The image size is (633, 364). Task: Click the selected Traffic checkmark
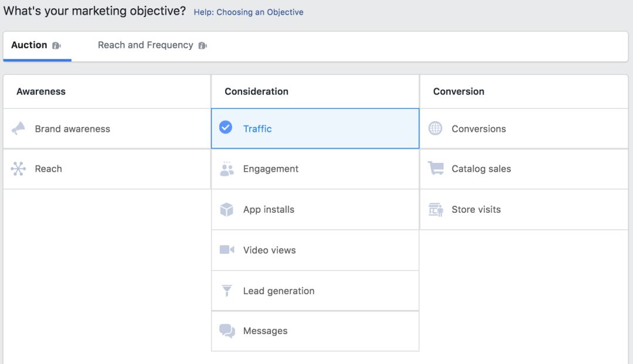click(226, 127)
